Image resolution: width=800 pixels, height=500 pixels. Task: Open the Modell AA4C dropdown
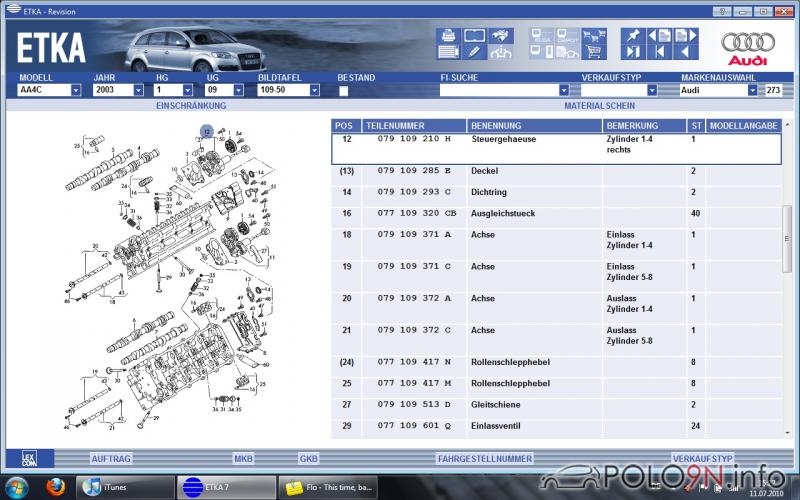tap(76, 90)
